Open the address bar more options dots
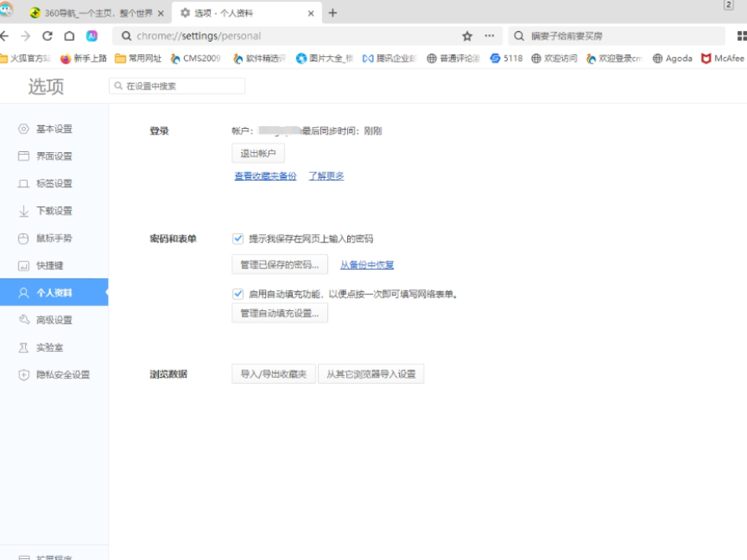747x560 pixels. pyautogui.click(x=489, y=36)
